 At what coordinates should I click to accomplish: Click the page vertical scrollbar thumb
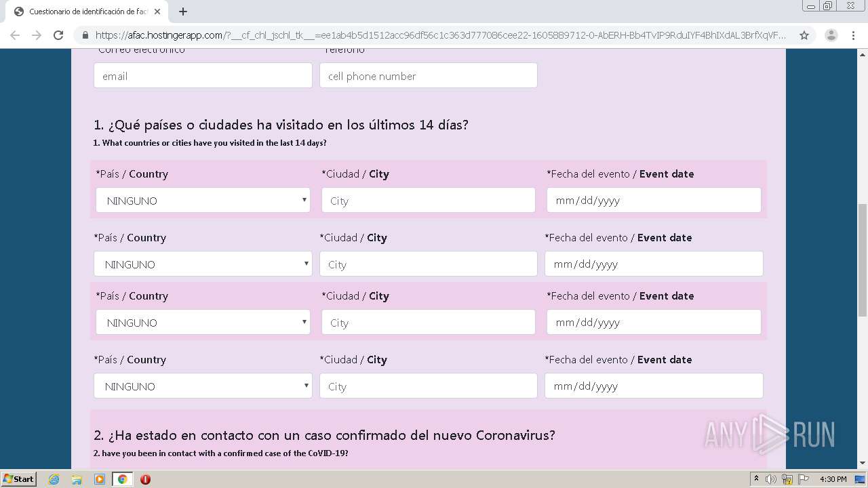pyautogui.click(x=863, y=260)
